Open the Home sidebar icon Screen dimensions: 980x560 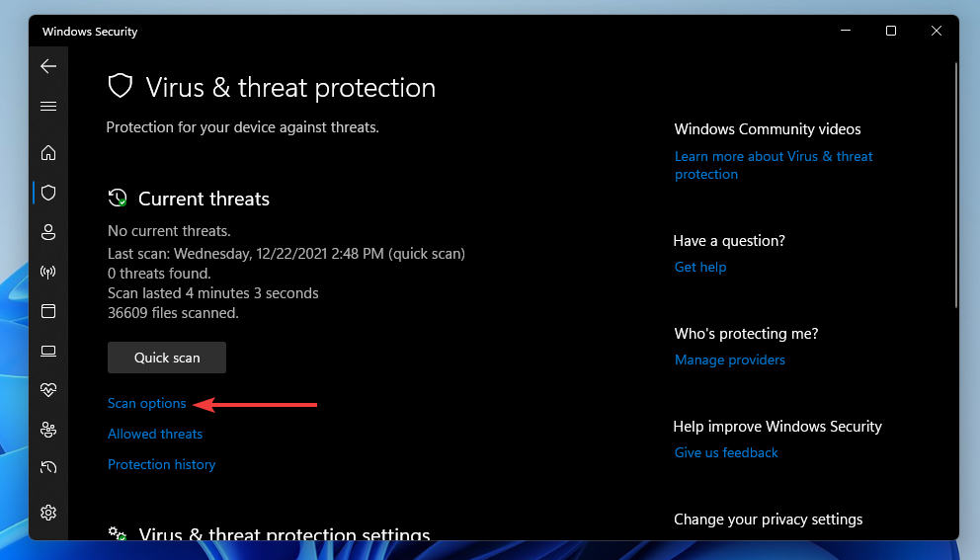(48, 153)
